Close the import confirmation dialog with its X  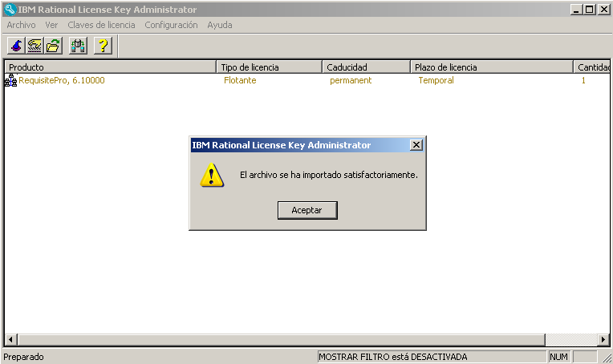click(416, 145)
